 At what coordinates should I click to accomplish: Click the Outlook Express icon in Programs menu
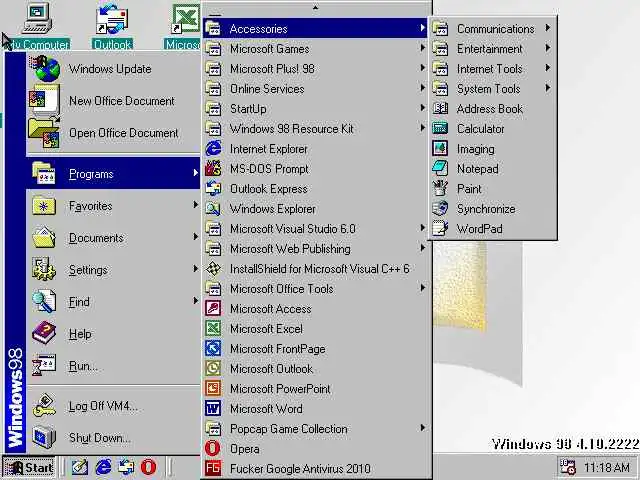213,189
